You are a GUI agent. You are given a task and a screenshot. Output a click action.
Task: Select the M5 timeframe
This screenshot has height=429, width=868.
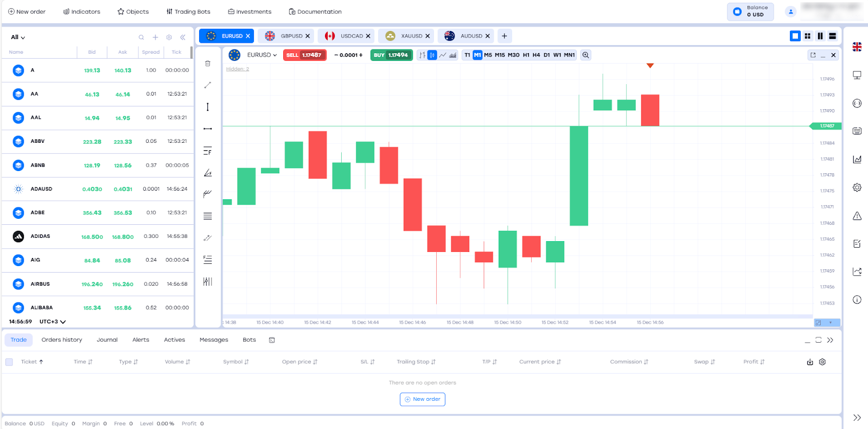(488, 55)
